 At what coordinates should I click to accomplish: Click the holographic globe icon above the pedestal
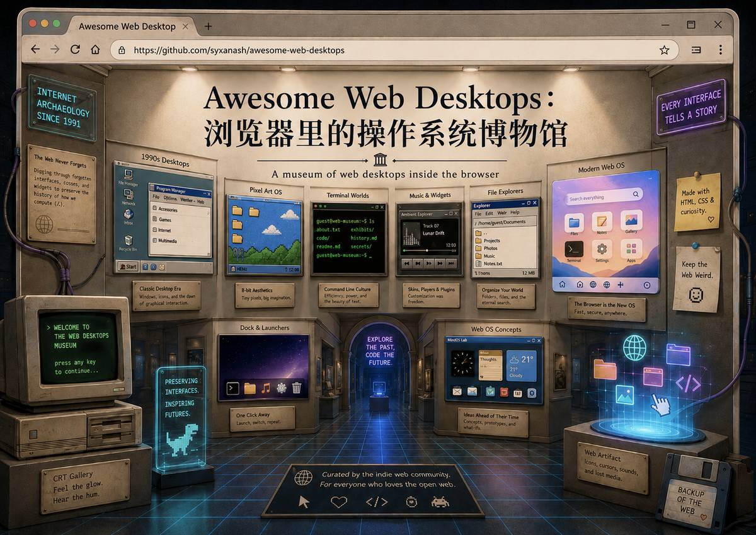[x=634, y=347]
